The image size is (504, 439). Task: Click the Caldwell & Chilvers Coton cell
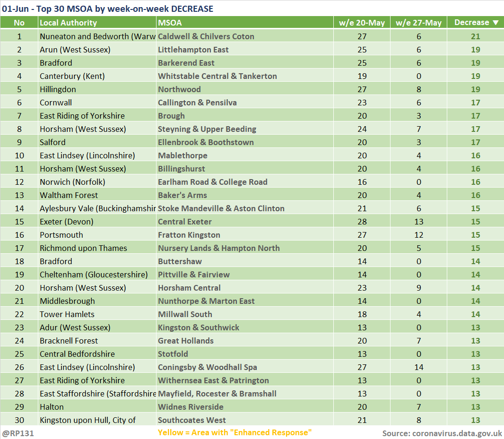[206, 36]
